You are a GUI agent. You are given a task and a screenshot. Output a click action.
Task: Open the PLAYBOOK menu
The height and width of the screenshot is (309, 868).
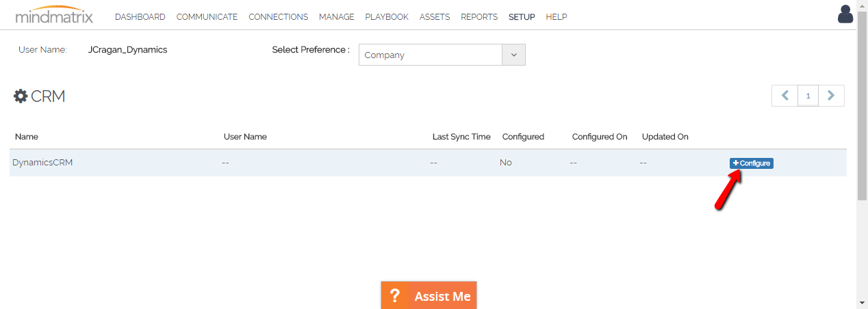387,17
